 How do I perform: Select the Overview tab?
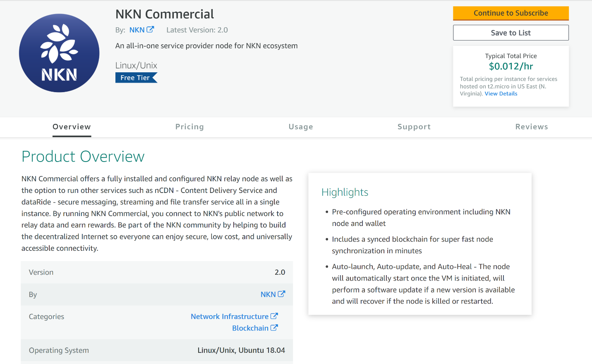(x=72, y=127)
